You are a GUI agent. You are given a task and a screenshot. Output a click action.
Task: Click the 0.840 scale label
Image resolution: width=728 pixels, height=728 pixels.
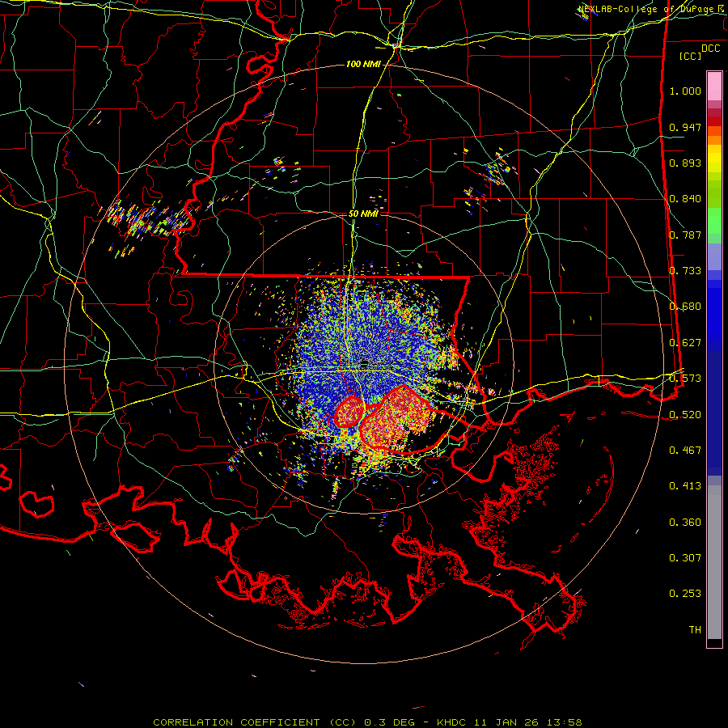(685, 199)
